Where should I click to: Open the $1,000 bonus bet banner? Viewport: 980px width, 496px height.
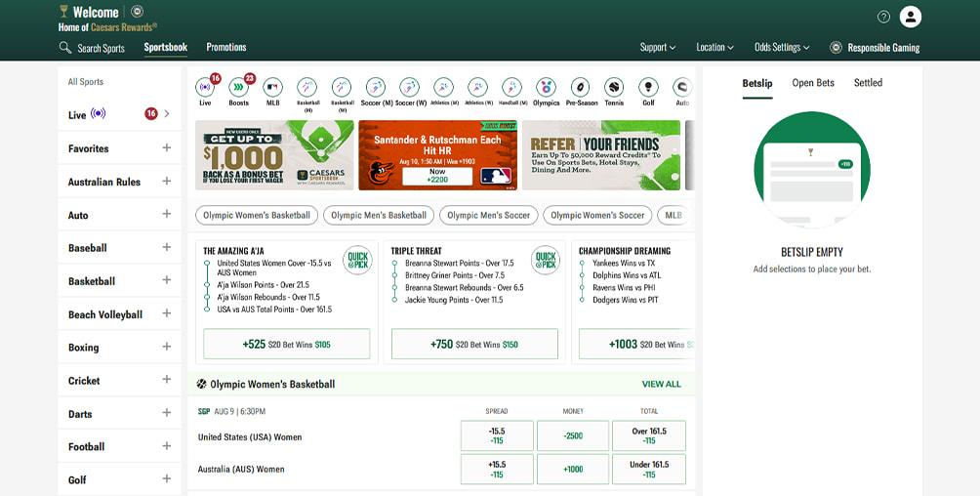pos(274,155)
